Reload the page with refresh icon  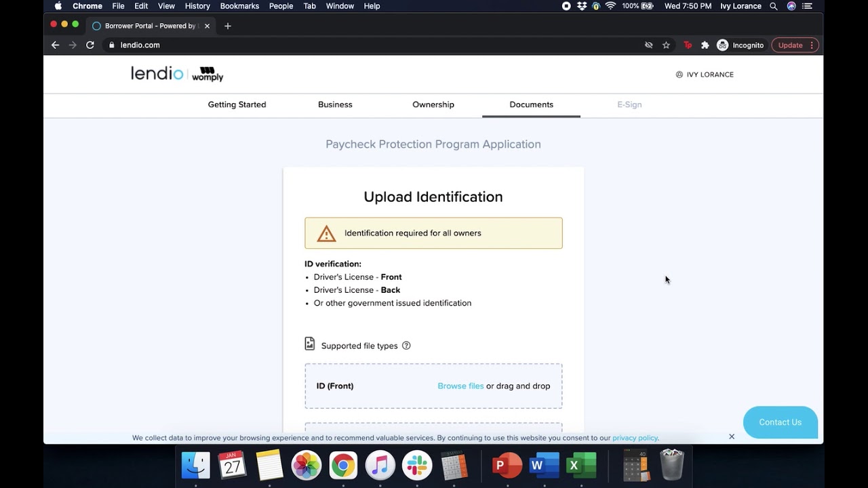90,45
